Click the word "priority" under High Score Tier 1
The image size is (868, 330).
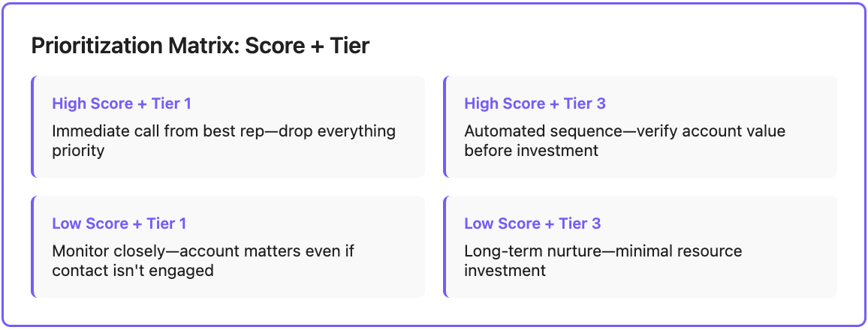78,150
